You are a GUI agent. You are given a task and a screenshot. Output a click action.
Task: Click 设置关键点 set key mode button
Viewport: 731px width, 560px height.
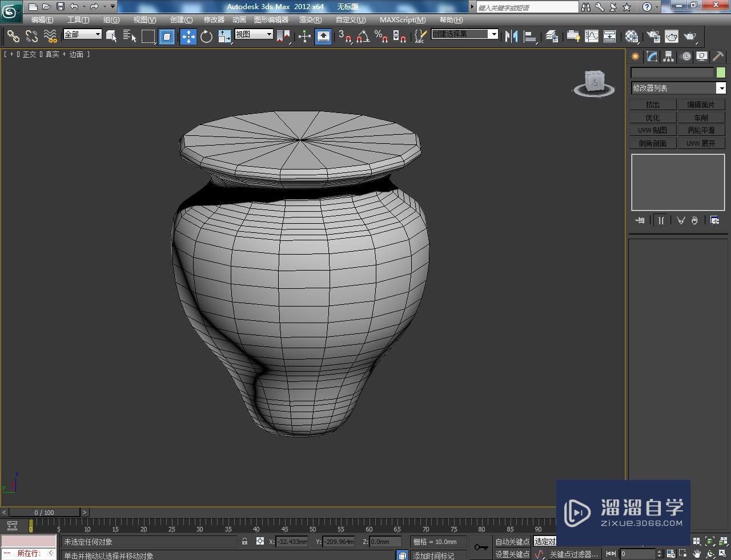[512, 554]
